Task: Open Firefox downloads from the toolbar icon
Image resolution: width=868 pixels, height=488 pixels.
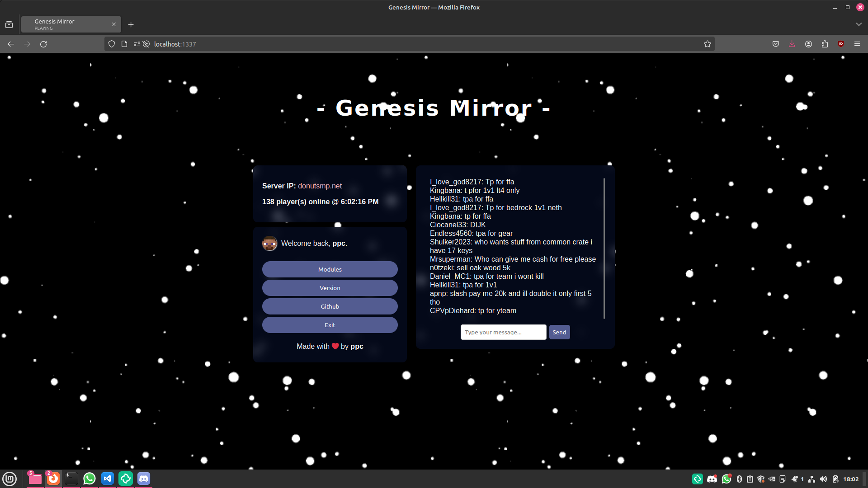Action: click(792, 44)
